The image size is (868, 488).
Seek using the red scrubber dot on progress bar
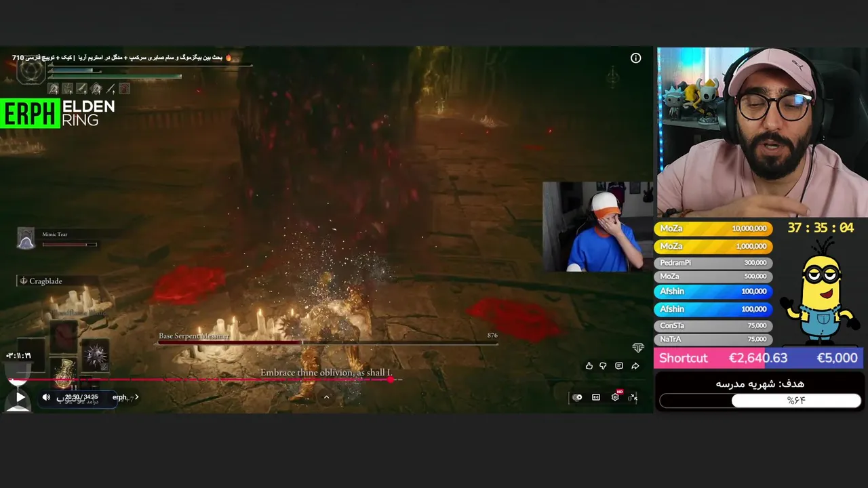pos(391,380)
